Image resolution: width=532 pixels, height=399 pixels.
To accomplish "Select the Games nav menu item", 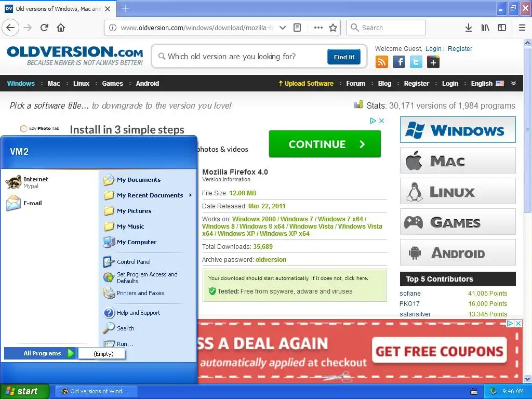I will tap(112, 84).
